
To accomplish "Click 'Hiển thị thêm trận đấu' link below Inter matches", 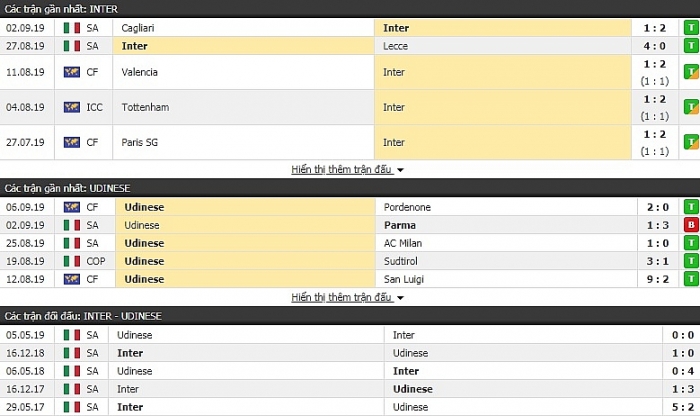I will [x=342, y=170].
